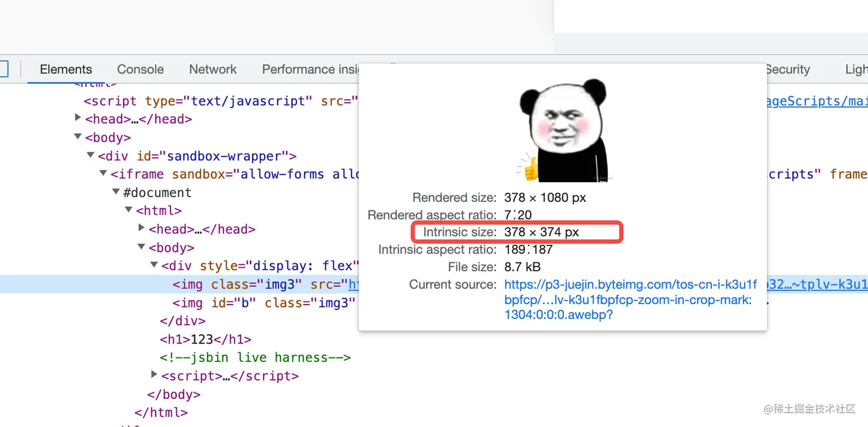Click the Rendered aspect ratio value 7∶20
868x427 pixels.
click(x=518, y=215)
